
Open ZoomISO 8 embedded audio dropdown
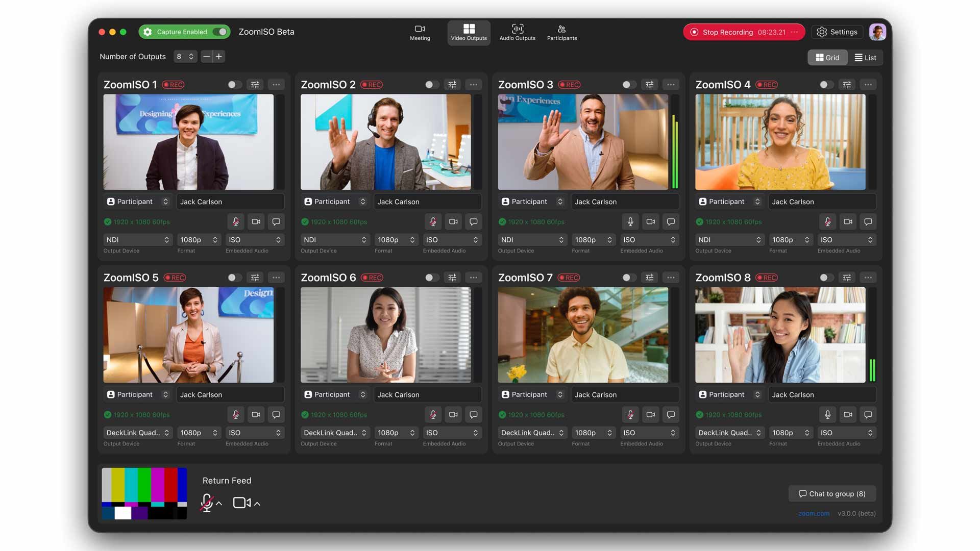847,433
